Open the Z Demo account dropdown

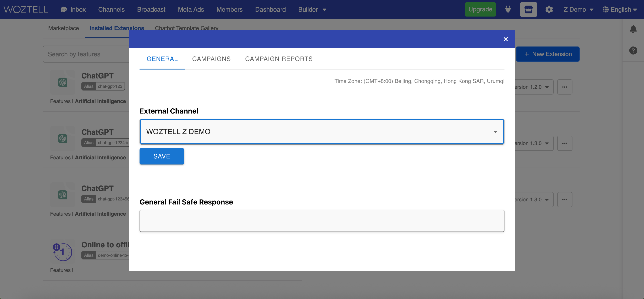578,9
